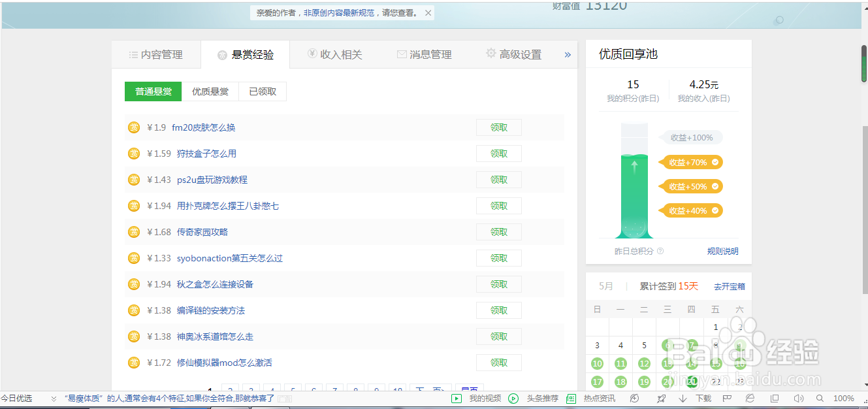Viewport: 868px width, 409px height.
Task: Click the 热点资讯 news icon
Action: [571, 398]
